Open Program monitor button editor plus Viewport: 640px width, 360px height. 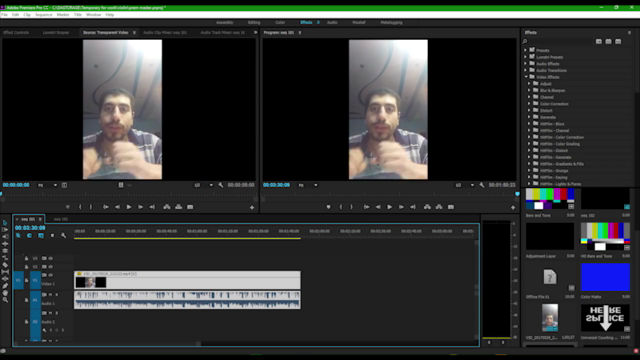click(x=513, y=208)
